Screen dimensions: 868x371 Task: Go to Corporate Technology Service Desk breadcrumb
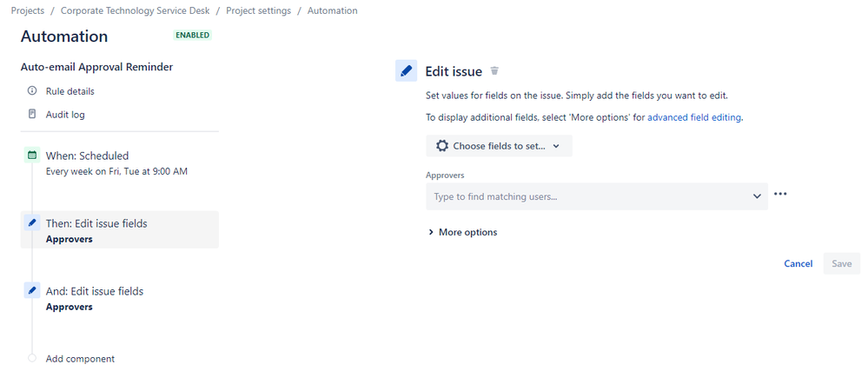tap(135, 10)
